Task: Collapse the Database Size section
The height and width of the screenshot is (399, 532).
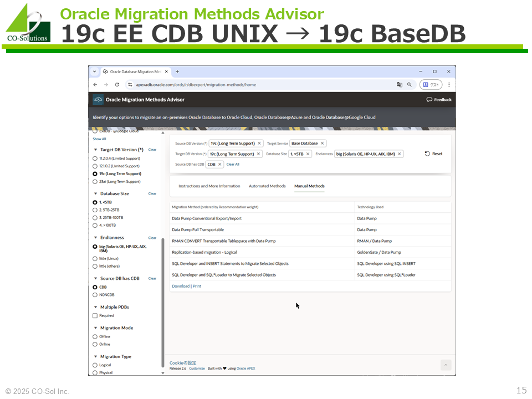Action: point(95,194)
